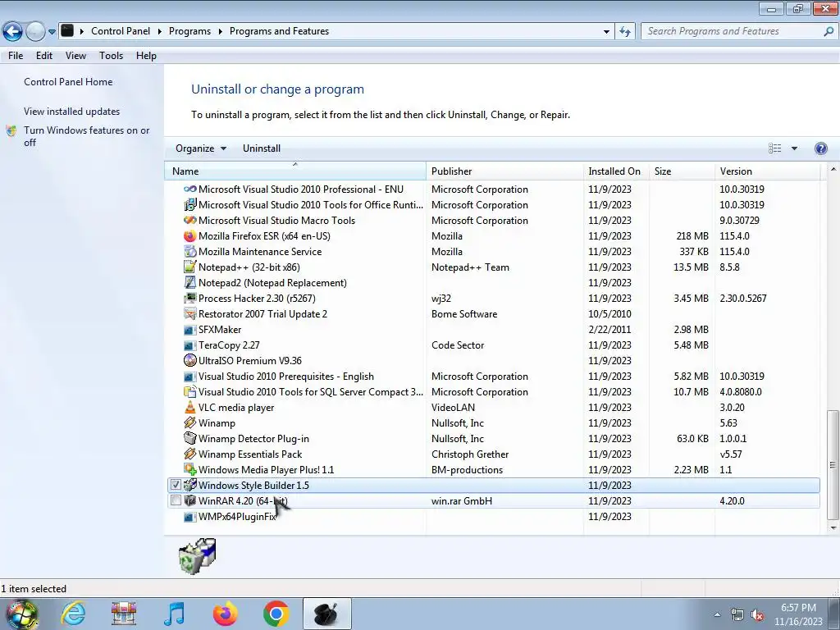Open Internet Explorer from the taskbar
This screenshot has height=630, width=840.
click(73, 614)
